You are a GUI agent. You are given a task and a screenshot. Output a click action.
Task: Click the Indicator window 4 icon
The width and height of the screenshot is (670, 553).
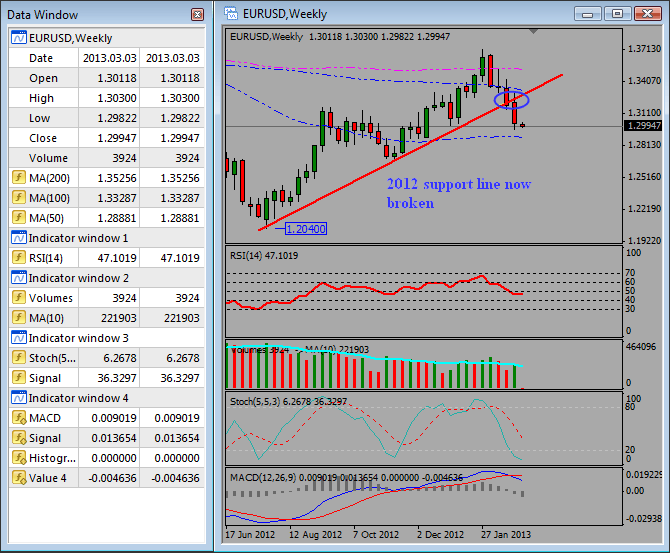19,398
